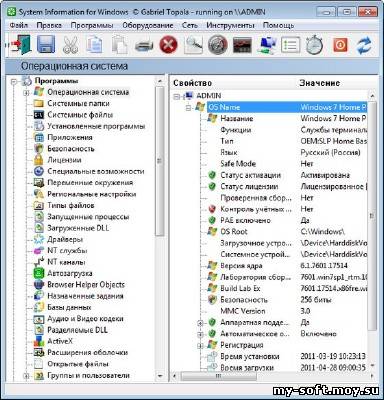This screenshot has height=400, width=384.
Task: Expand the Автоматическое о... property row
Action: [x=200, y=334]
